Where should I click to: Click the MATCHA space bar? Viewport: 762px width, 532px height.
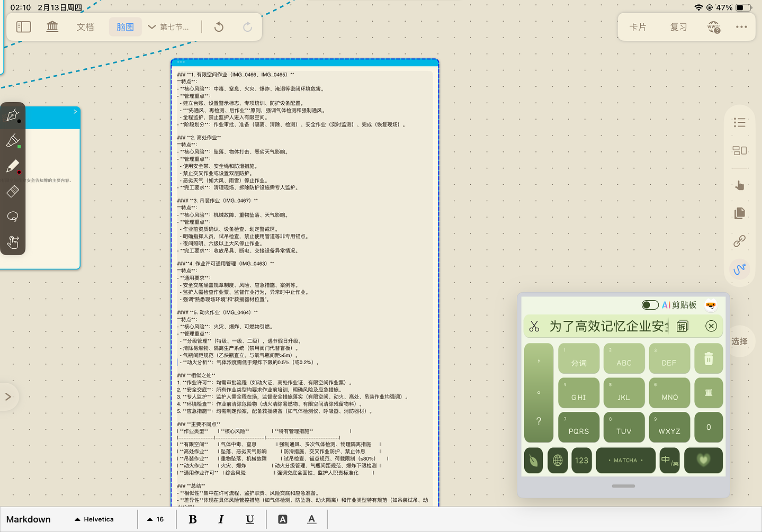click(x=625, y=460)
